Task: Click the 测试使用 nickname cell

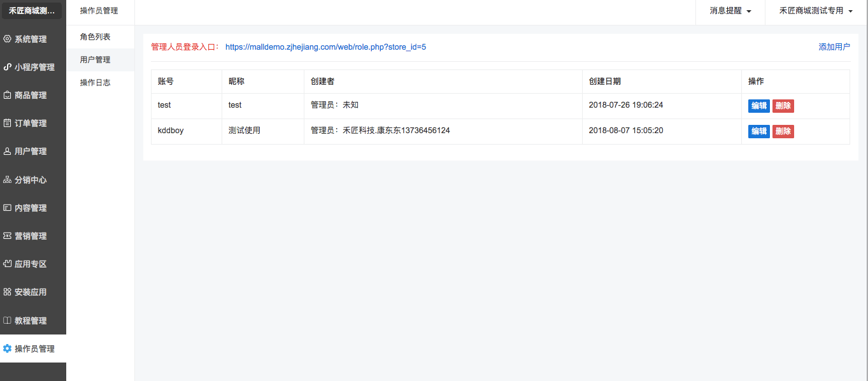Action: pos(263,131)
